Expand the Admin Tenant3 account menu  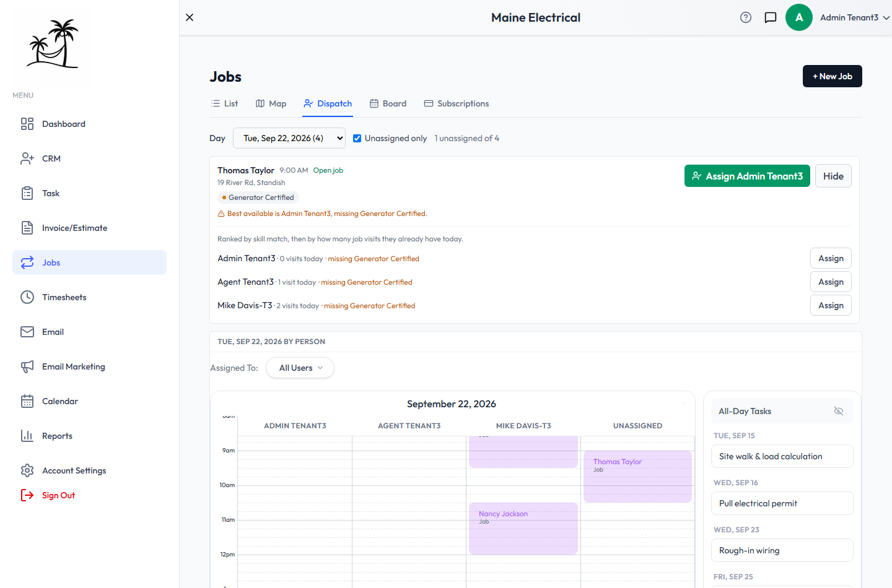pyautogui.click(x=855, y=17)
